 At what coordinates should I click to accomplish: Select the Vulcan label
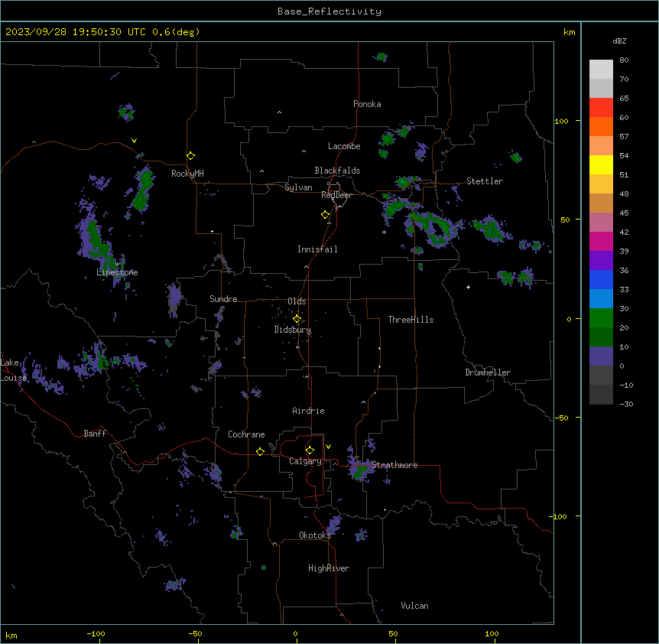[414, 606]
